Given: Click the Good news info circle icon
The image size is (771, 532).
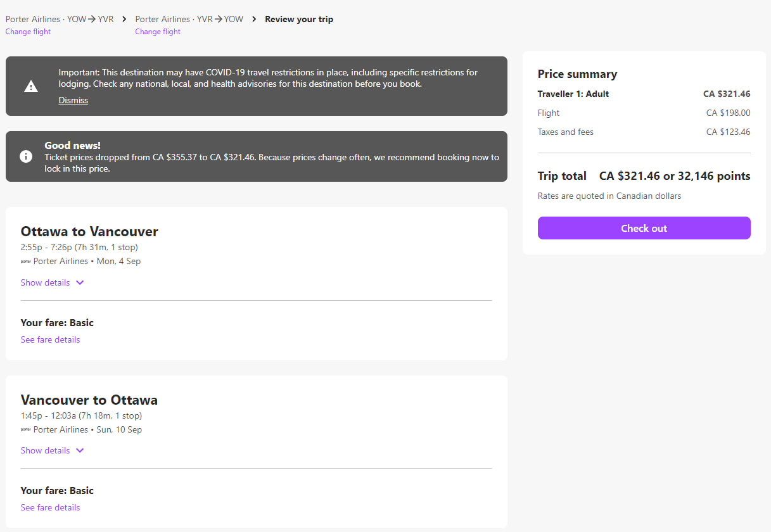Looking at the screenshot, I should (26, 156).
